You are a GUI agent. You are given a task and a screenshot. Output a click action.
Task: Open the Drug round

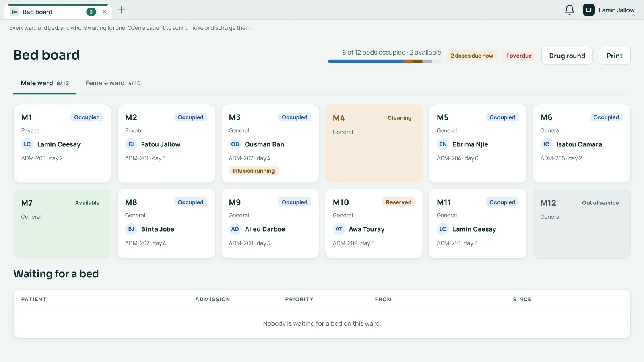click(567, 56)
